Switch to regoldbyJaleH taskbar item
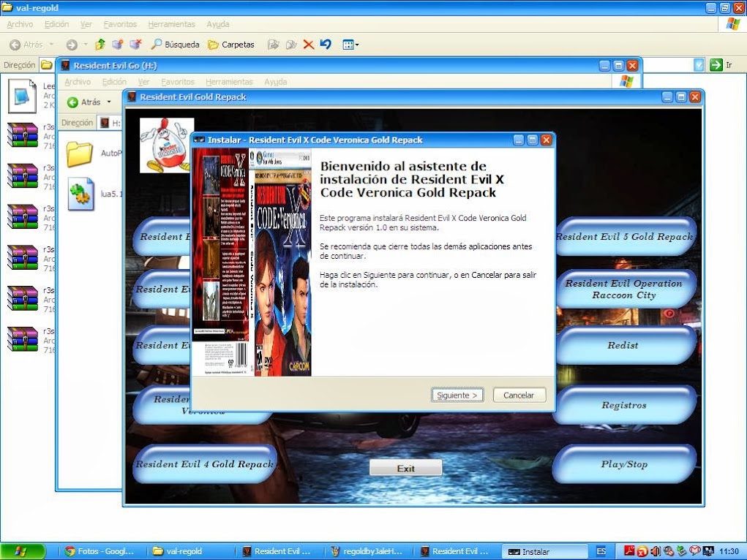 pos(369,551)
